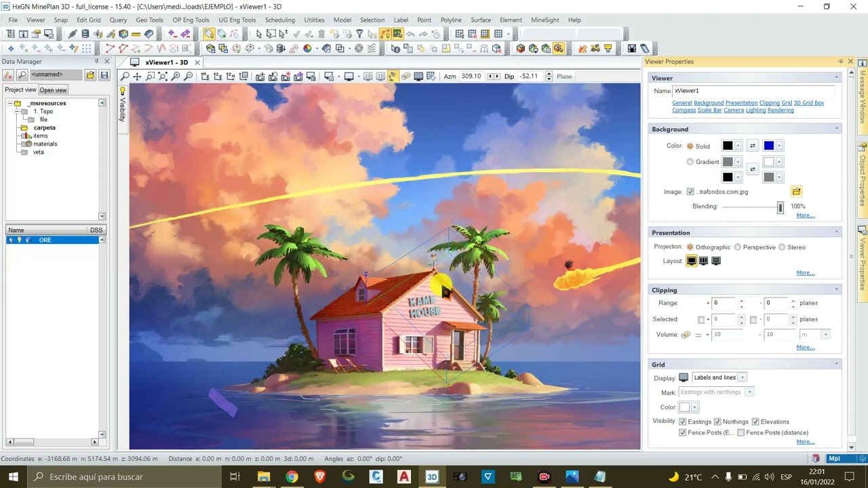Open the browse folder icon in Data Manager

coord(90,75)
